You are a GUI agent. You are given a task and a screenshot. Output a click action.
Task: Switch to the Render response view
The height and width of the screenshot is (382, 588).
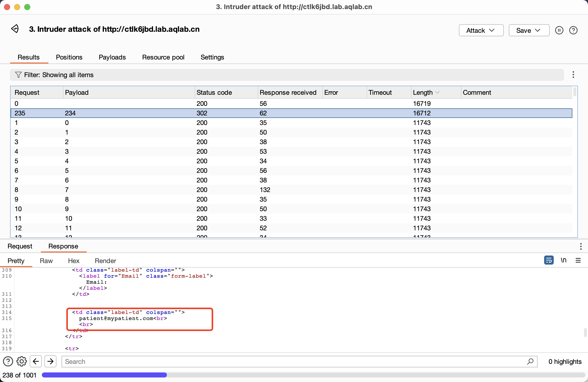[105, 261]
